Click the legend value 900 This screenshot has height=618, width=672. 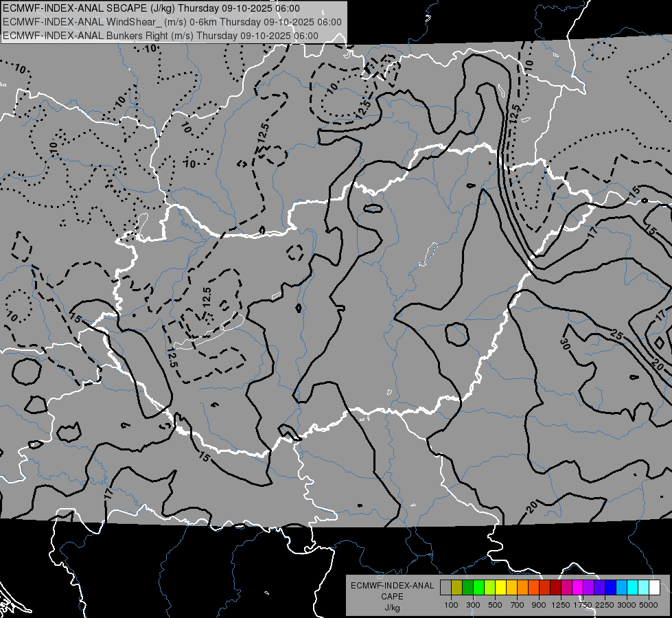point(539,605)
